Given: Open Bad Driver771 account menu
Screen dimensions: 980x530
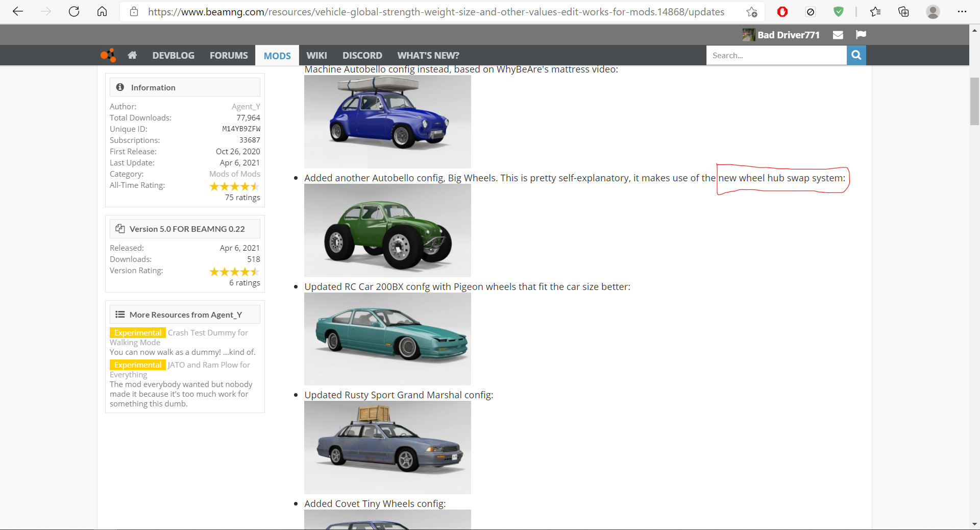Looking at the screenshot, I should [x=781, y=35].
